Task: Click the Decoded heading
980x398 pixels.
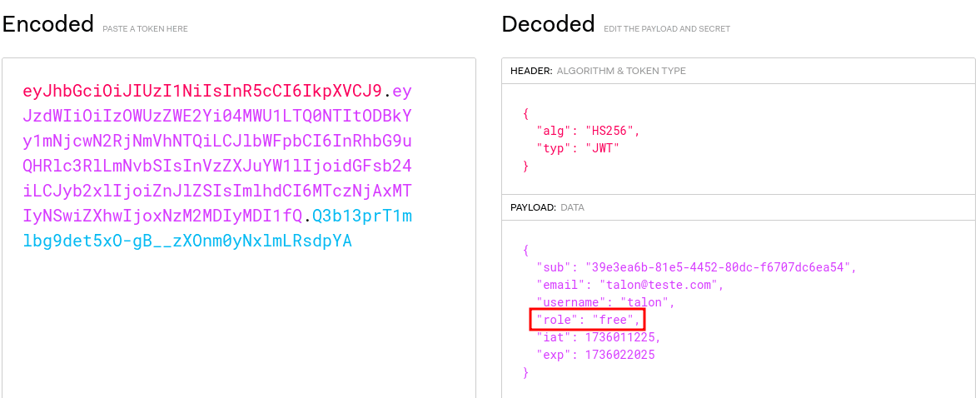Action: (548, 24)
